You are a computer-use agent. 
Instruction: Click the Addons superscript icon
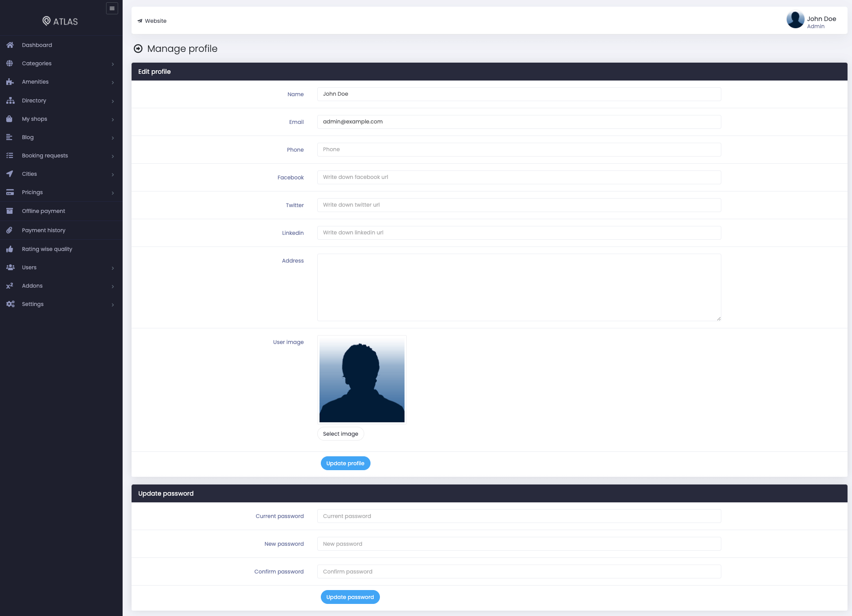pos(10,286)
